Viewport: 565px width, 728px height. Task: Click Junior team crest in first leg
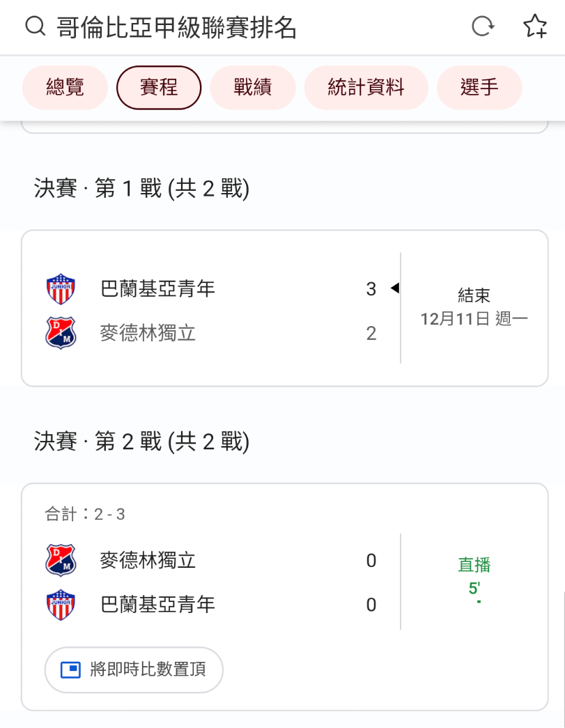pyautogui.click(x=61, y=289)
